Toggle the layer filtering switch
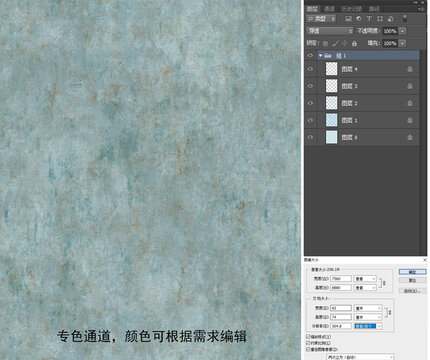The width and height of the screenshot is (430, 360). [x=405, y=18]
